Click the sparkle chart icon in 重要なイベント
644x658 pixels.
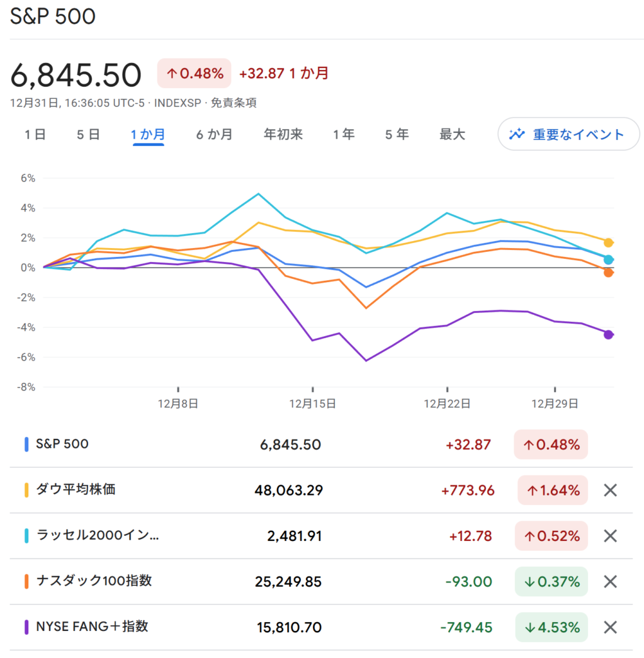(517, 135)
